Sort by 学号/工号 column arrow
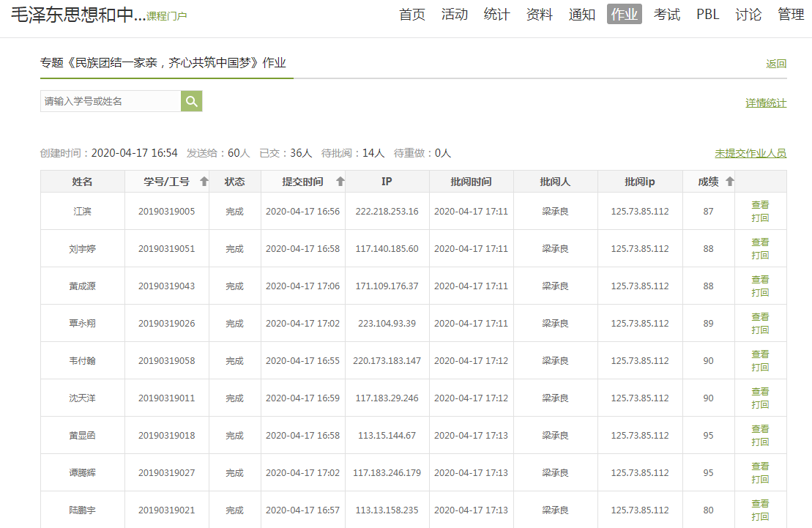The width and height of the screenshot is (812, 528). point(204,182)
